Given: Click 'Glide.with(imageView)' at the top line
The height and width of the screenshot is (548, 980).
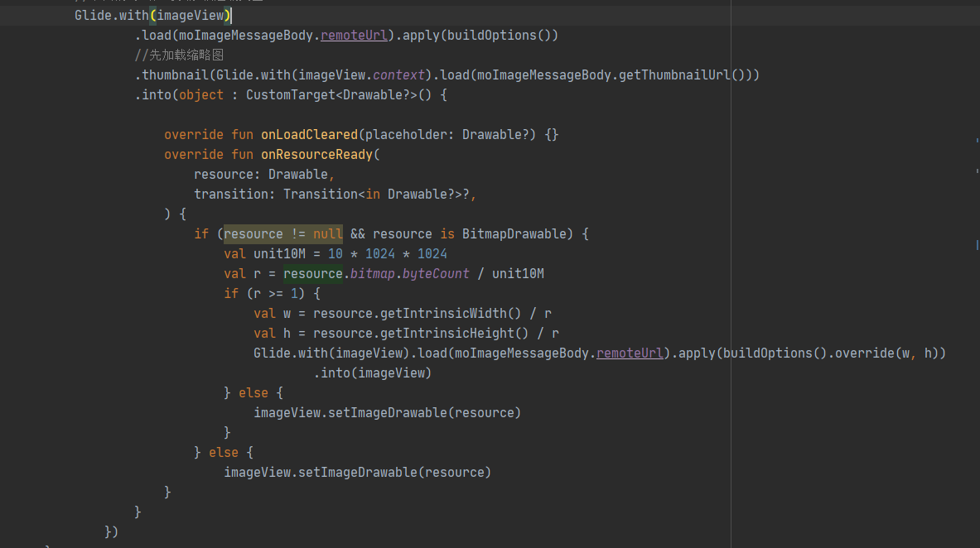Looking at the screenshot, I should [x=152, y=15].
